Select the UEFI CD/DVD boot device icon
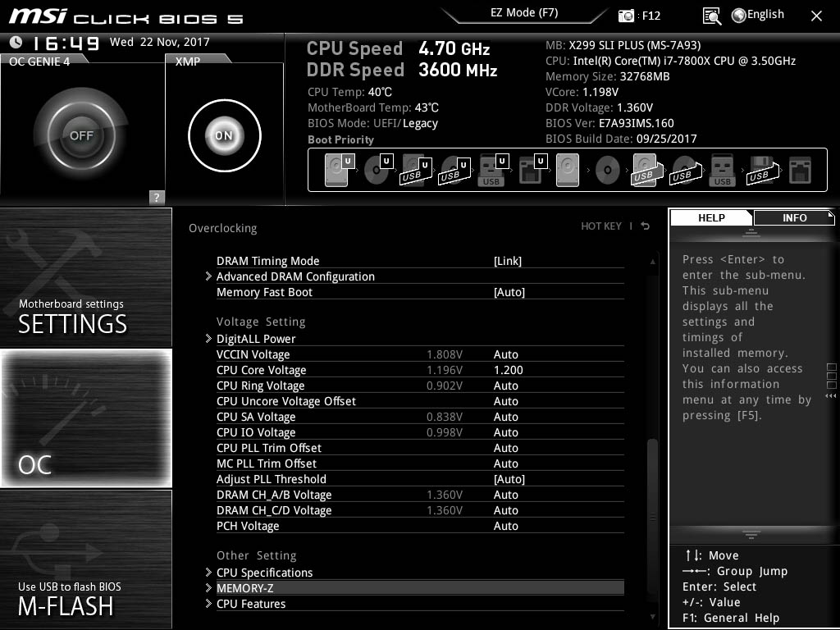 pyautogui.click(x=378, y=170)
